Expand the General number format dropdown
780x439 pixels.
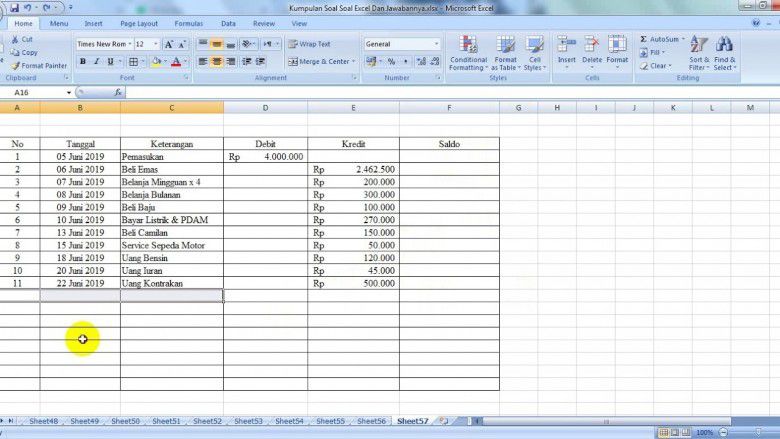coord(436,44)
